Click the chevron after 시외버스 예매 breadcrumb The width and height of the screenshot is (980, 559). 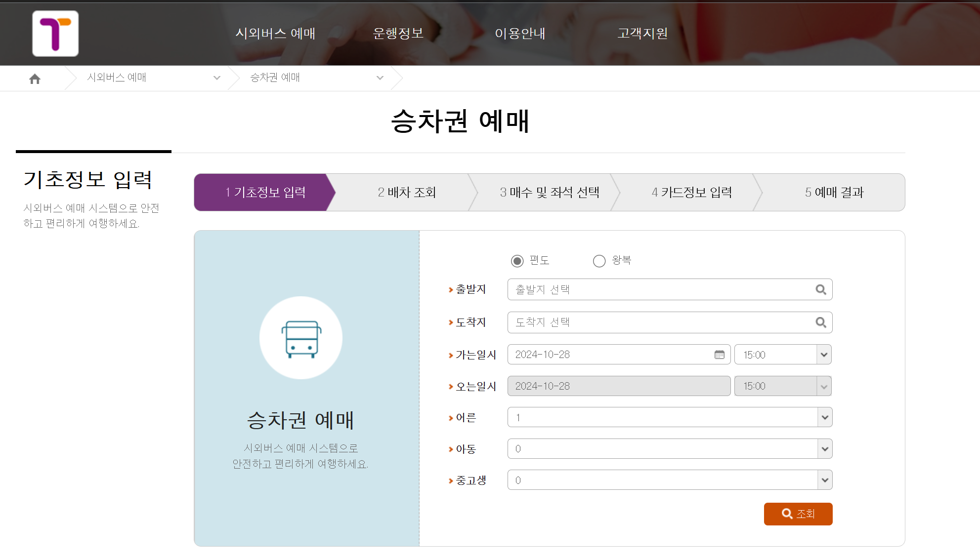point(216,78)
